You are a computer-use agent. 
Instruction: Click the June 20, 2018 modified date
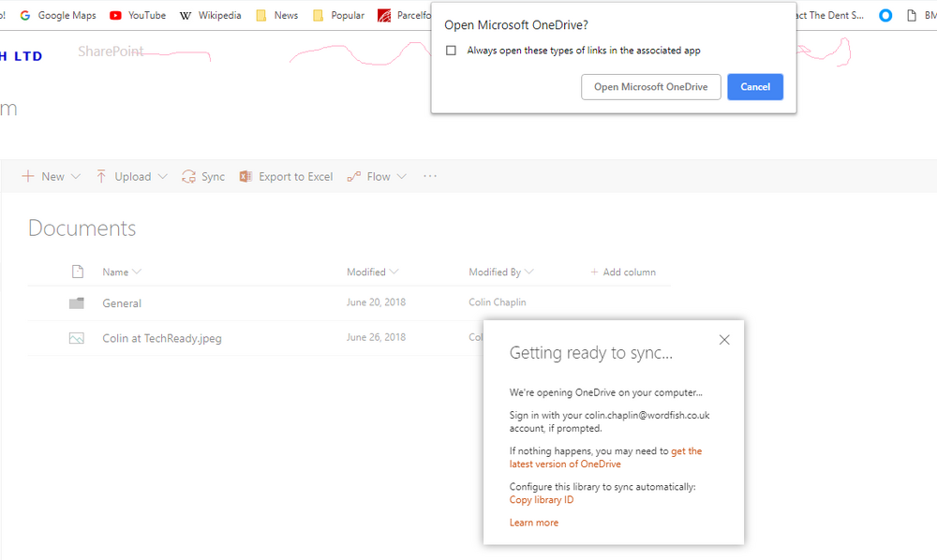(x=376, y=302)
